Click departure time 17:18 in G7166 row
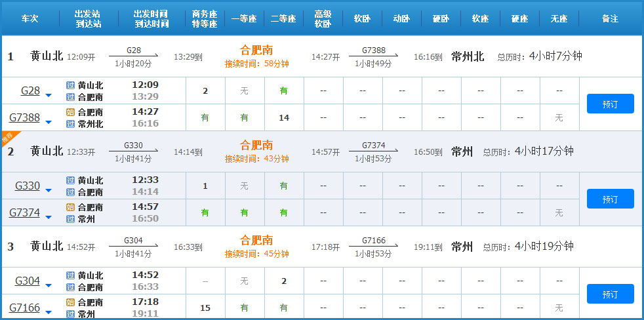Screen dimensions: 644x320 coord(146,302)
